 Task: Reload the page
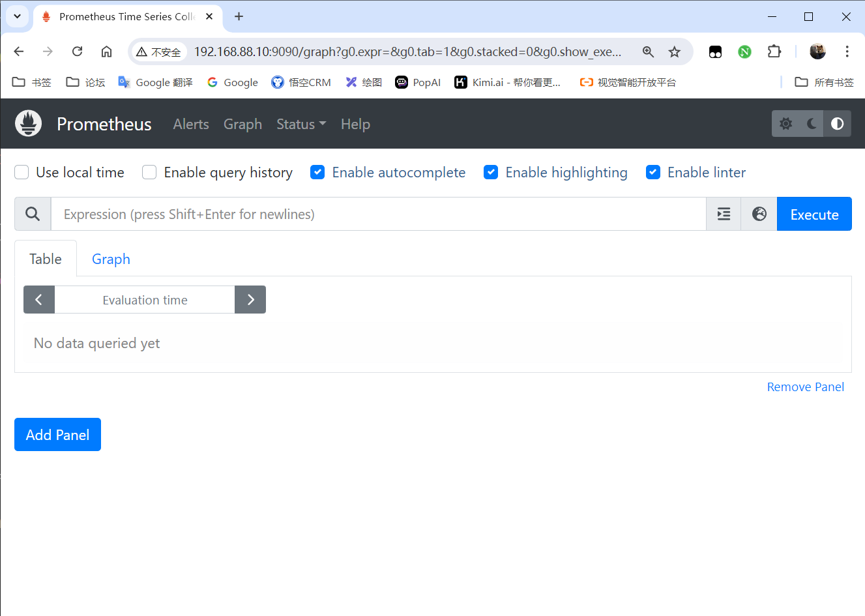pyautogui.click(x=77, y=51)
